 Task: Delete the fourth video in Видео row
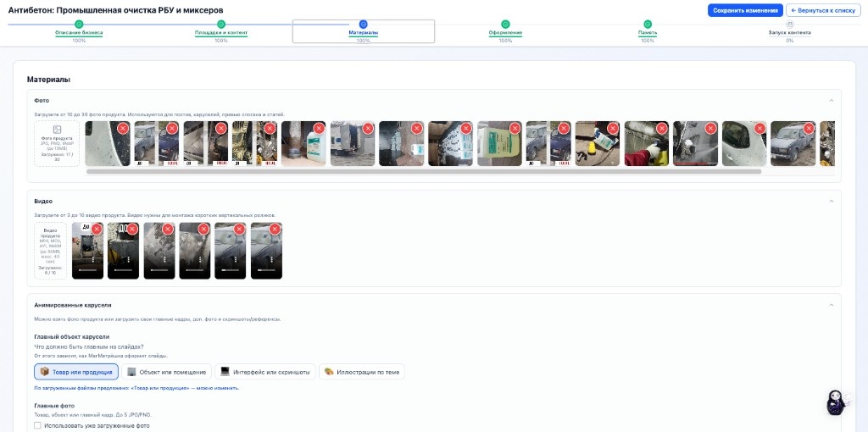point(203,229)
